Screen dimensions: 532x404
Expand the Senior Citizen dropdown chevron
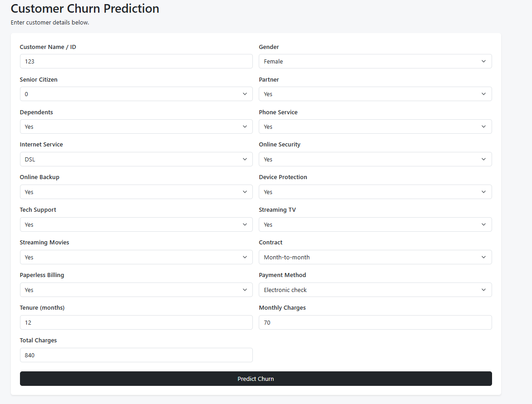point(245,94)
